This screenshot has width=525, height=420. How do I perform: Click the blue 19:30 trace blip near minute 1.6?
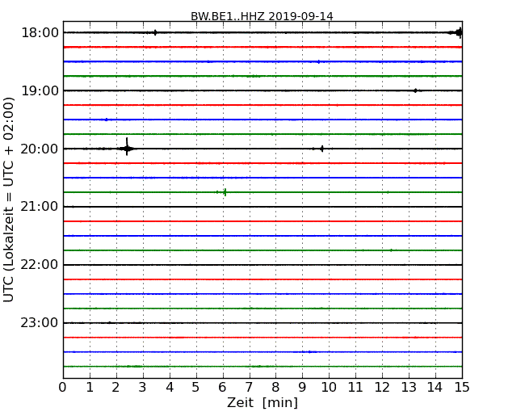(107, 120)
